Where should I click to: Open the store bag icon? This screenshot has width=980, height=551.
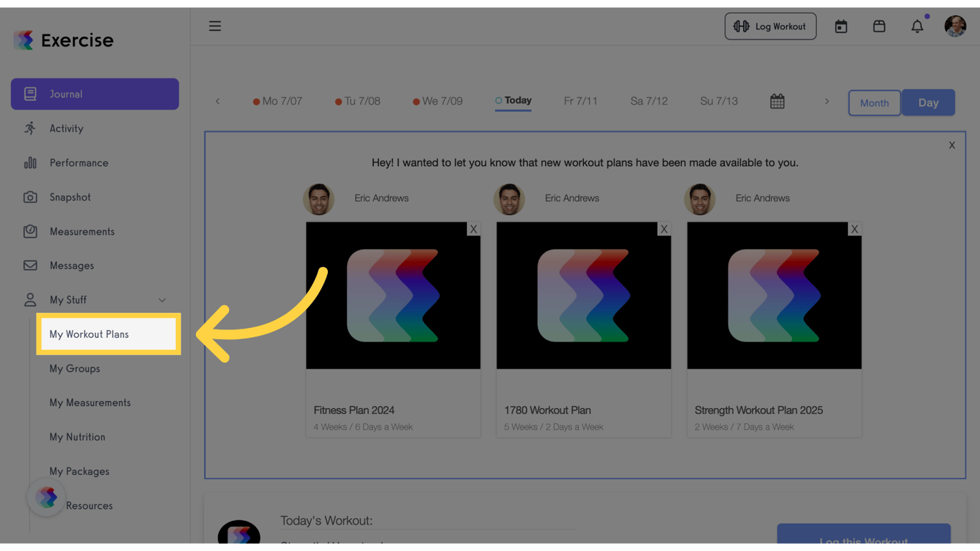879,27
